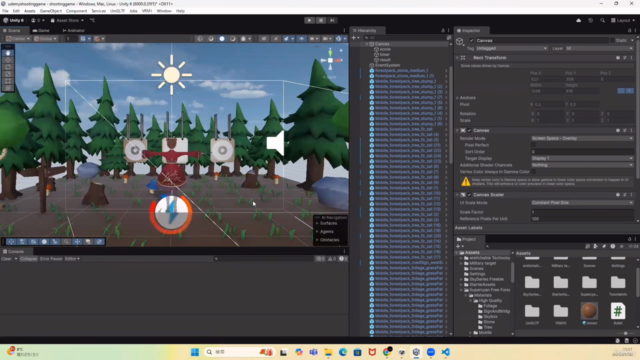640x360 pixels.
Task: Select EventSystem in Hierarchy
Action: [x=387, y=65]
